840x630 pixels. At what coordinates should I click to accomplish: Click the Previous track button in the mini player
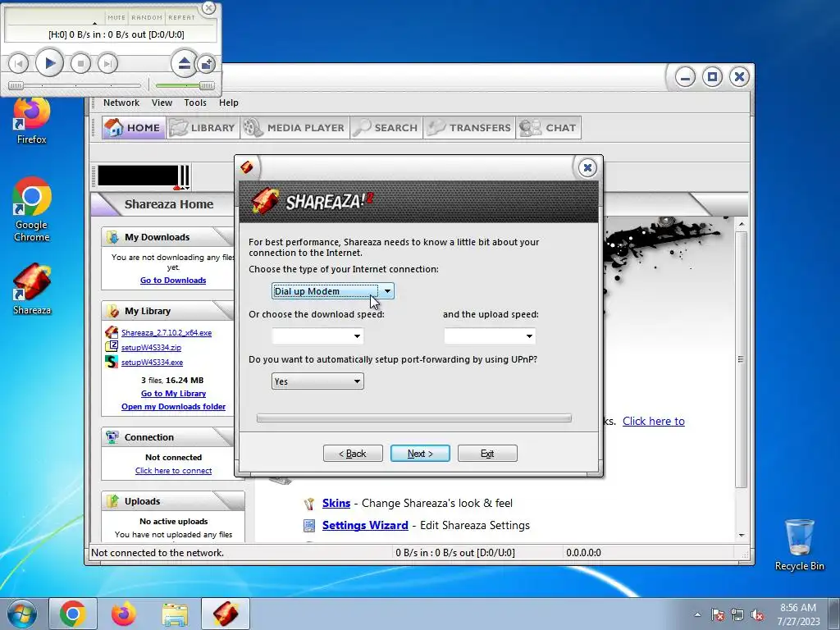18,64
